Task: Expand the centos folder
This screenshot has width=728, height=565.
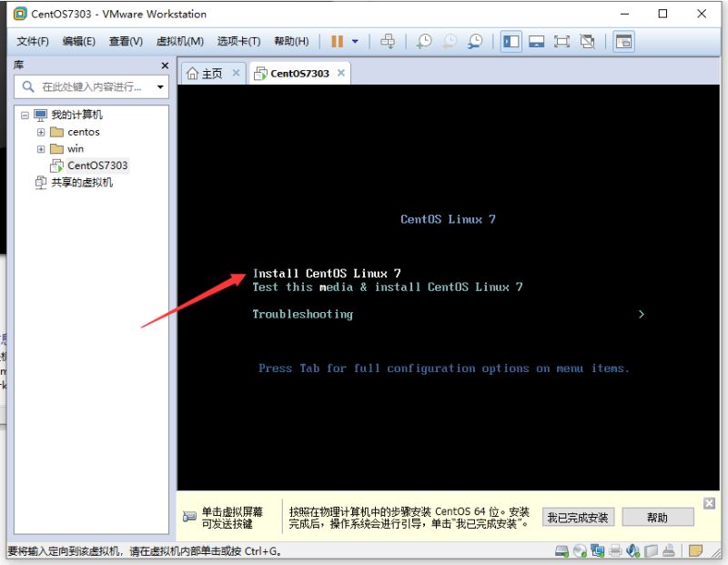Action: (41, 132)
